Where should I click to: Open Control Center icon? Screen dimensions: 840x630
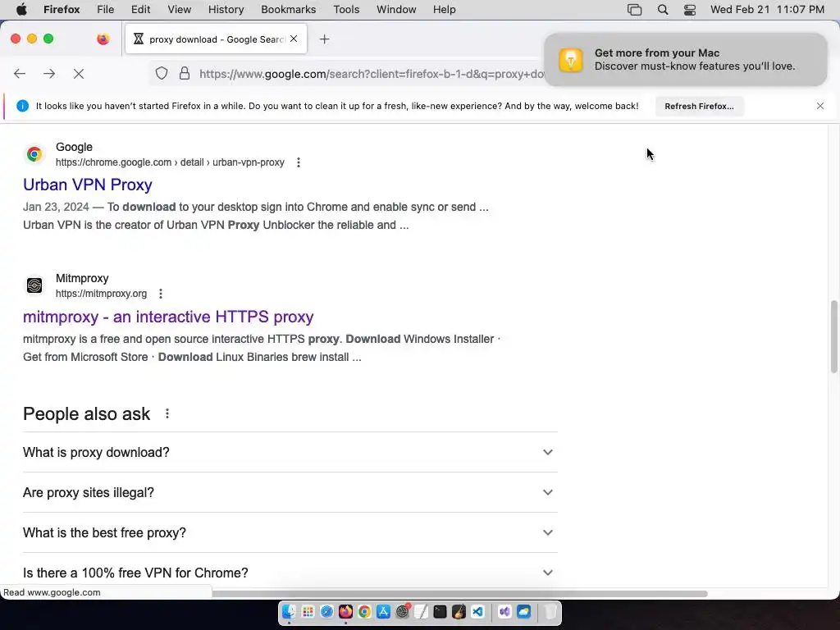689,9
